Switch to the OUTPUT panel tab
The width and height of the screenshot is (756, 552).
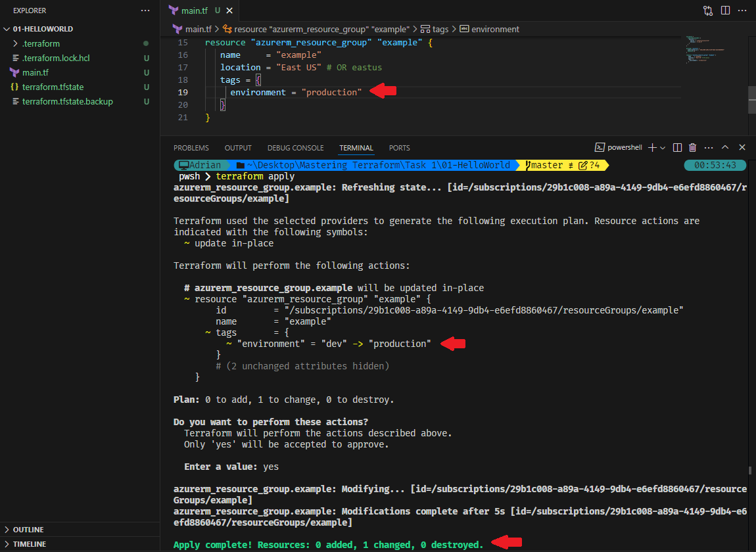click(238, 148)
